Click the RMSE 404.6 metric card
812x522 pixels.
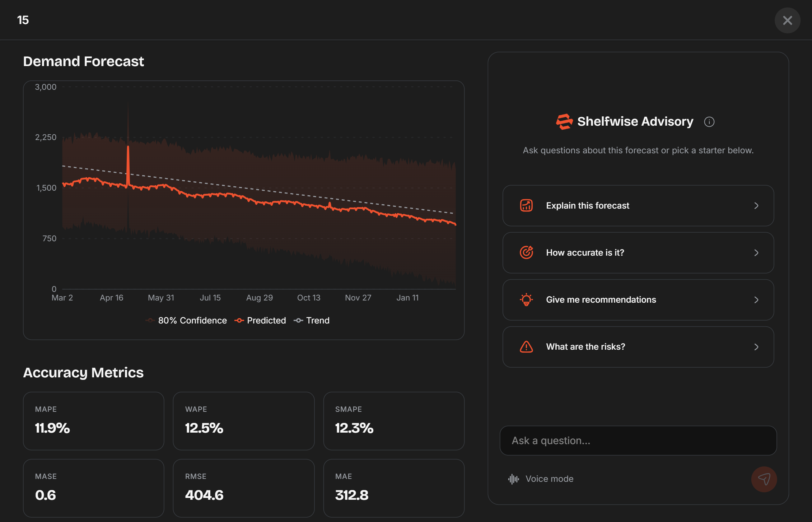point(243,488)
